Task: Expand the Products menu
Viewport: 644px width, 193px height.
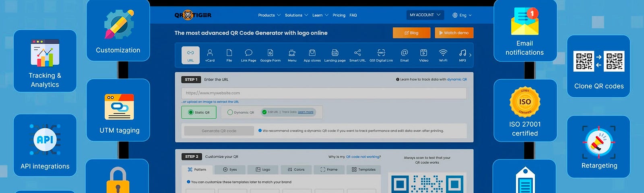Action: (x=269, y=15)
